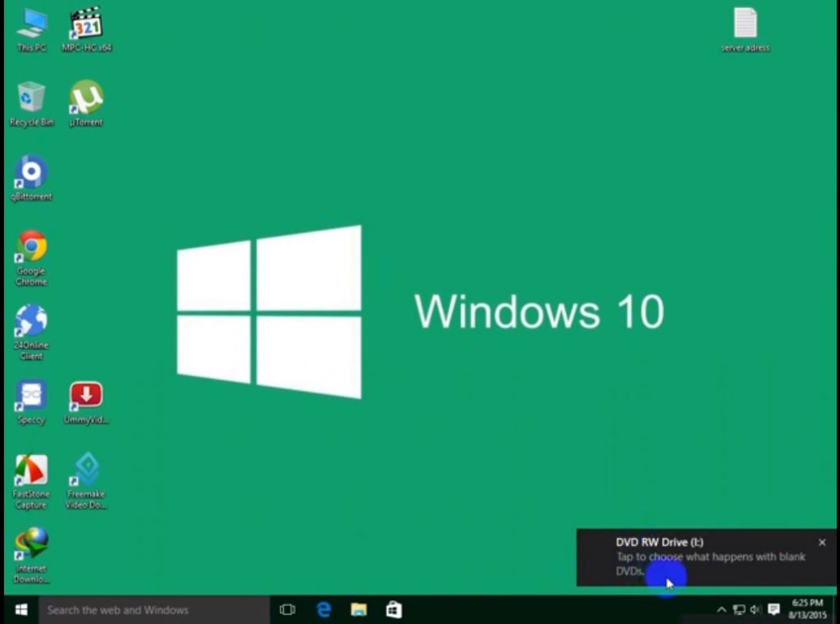Viewport: 840px width, 624px height.
Task: Open the Windows Store from taskbar
Action: 394,609
